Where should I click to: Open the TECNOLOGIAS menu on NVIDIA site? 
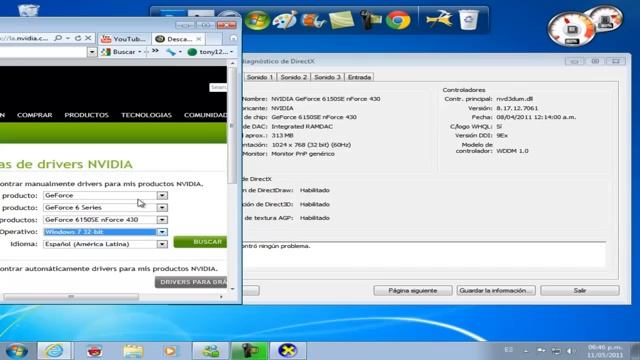pyautogui.click(x=146, y=115)
